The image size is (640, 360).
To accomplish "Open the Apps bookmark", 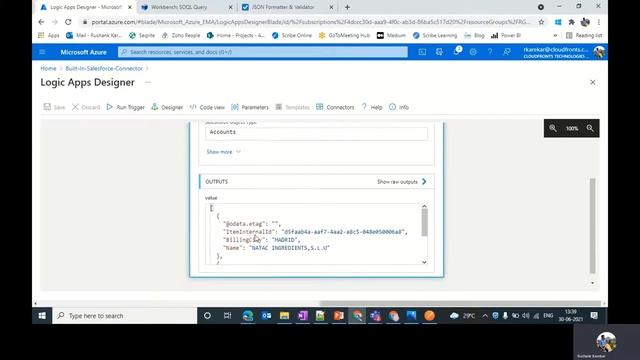I will pos(49,36).
